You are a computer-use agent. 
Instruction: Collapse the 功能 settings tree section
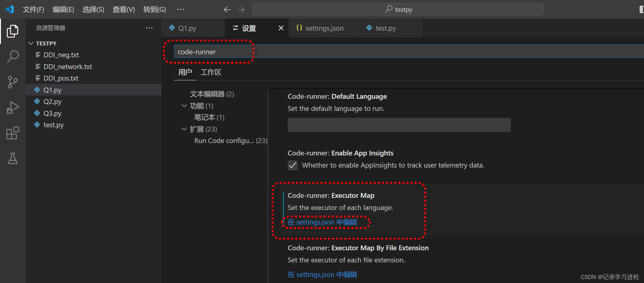184,106
